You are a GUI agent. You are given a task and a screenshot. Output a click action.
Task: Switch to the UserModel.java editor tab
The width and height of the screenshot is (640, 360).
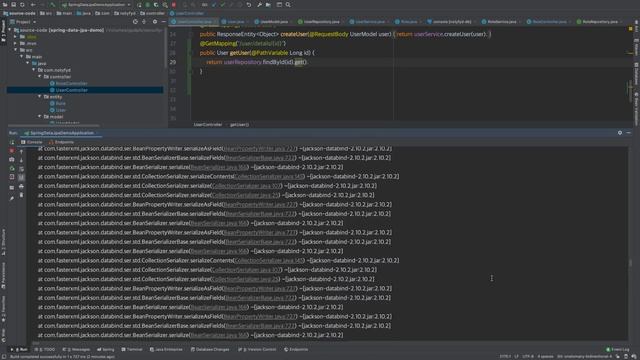271,22
